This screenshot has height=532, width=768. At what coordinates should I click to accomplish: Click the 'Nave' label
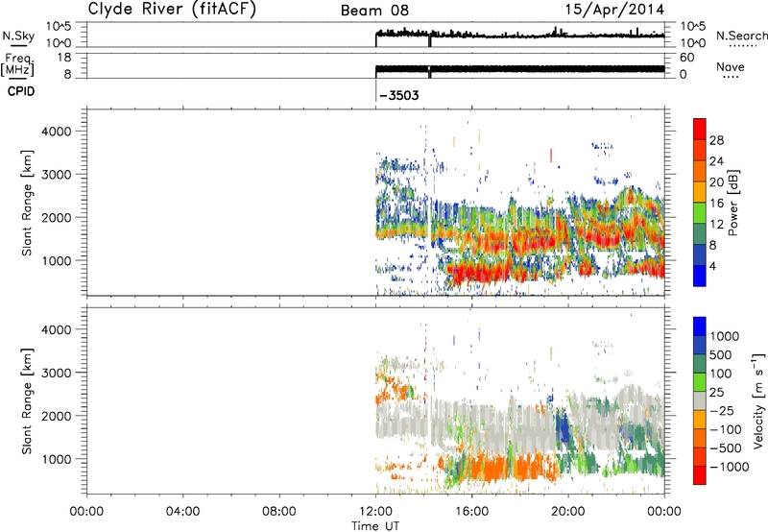pos(730,66)
